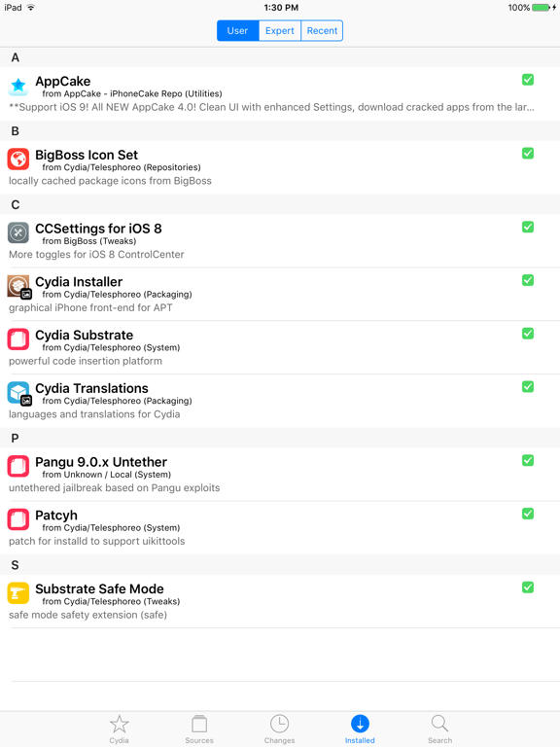560x747 pixels.
Task: Tap the CCSettings for iOS 8 icon
Action: [x=18, y=233]
